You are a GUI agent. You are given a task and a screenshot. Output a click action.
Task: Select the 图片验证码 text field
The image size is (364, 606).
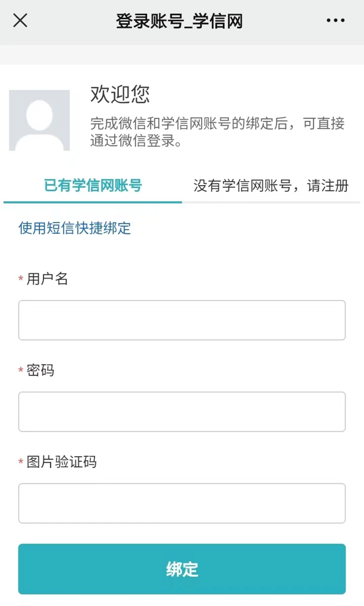[181, 503]
